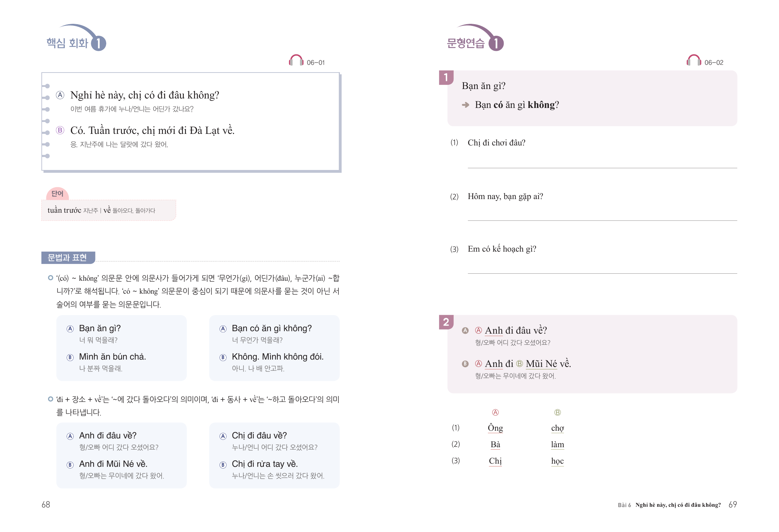This screenshot has height=532, width=779.
Task: Click the circled A before "Nghỉ hè này"
Action: click(x=60, y=95)
